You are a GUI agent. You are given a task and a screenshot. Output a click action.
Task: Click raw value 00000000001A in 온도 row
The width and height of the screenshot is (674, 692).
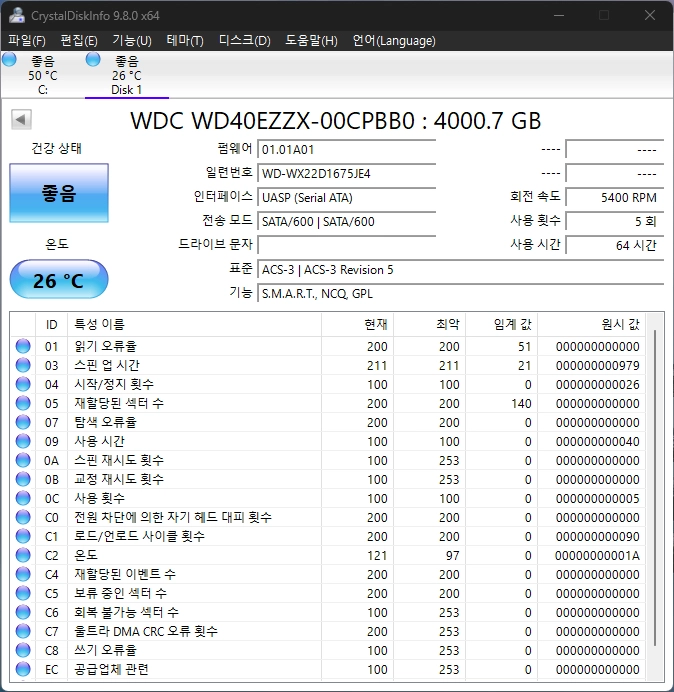point(597,555)
